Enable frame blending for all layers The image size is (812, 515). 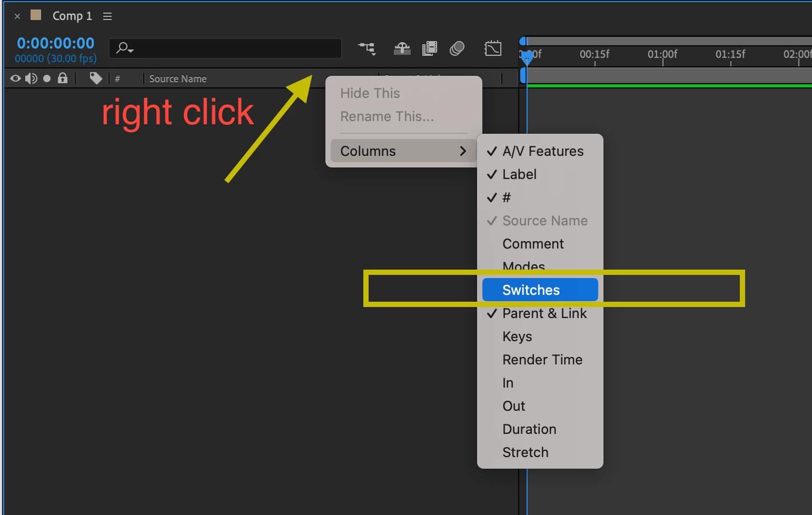(x=430, y=48)
